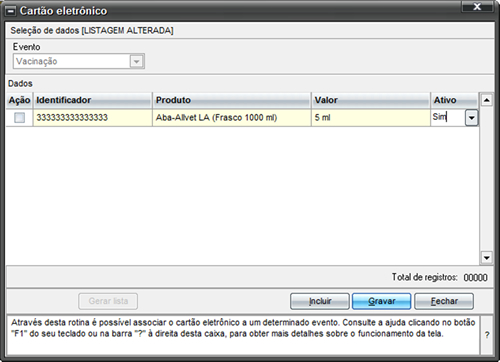Click the scroll down arrow of the Dados grid
The height and width of the screenshot is (362, 500).
pyautogui.click(x=487, y=258)
